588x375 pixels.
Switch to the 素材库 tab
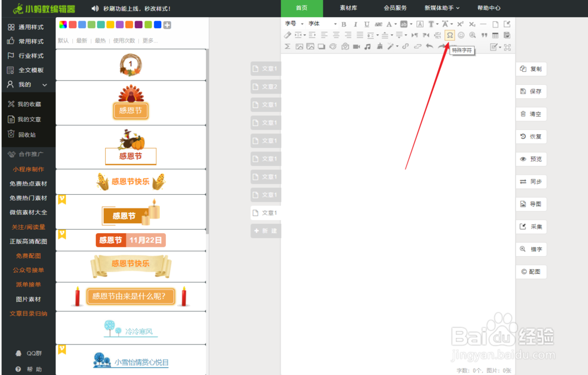349,8
